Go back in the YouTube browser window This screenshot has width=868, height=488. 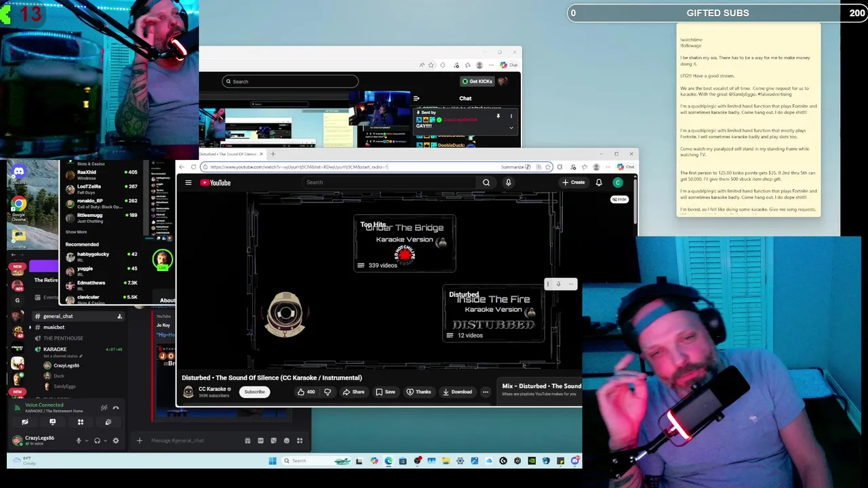pyautogui.click(x=182, y=167)
